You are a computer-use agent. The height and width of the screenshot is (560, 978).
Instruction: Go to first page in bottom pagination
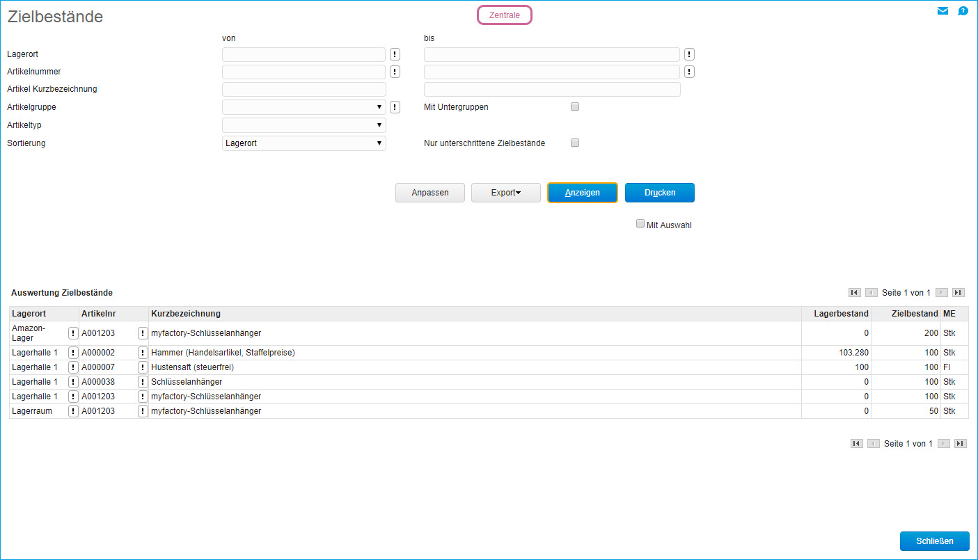(x=857, y=444)
